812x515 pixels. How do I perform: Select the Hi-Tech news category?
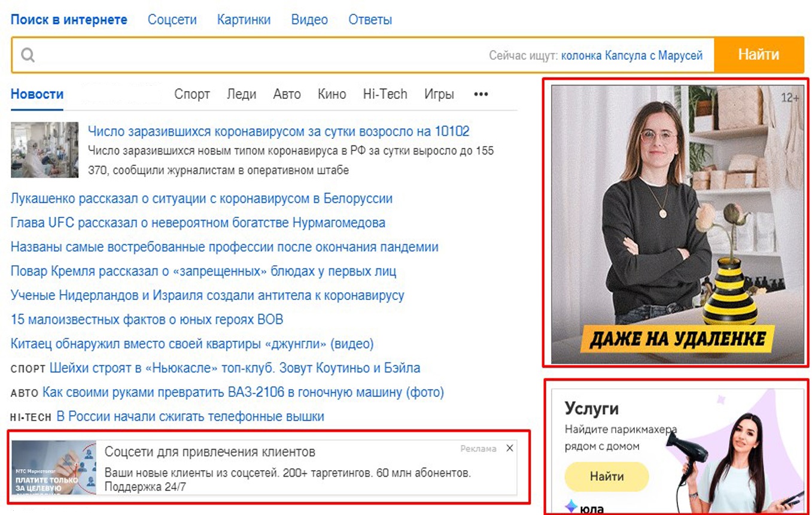click(x=385, y=94)
